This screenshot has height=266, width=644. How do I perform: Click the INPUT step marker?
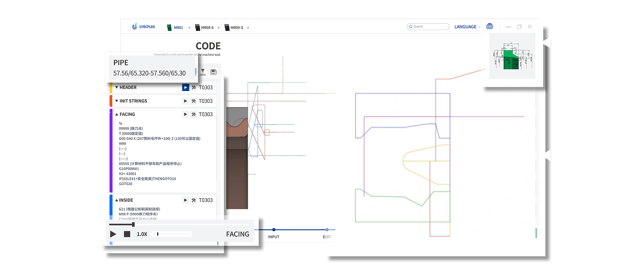(274, 230)
